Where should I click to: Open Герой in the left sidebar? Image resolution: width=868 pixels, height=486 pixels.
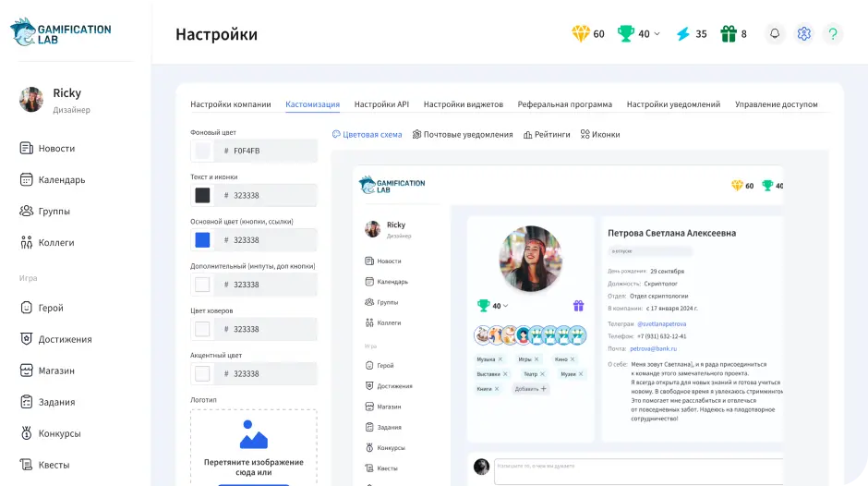point(42,308)
